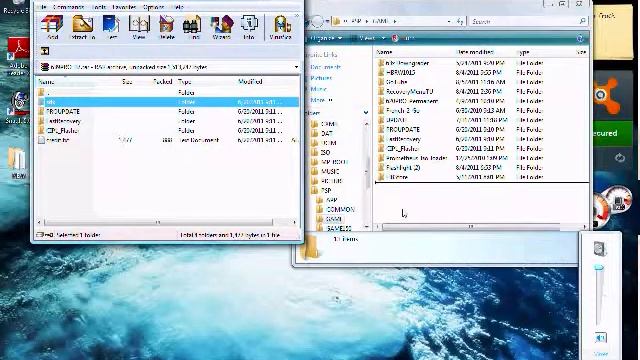Click the Explorer search magnifier icon

point(582,21)
